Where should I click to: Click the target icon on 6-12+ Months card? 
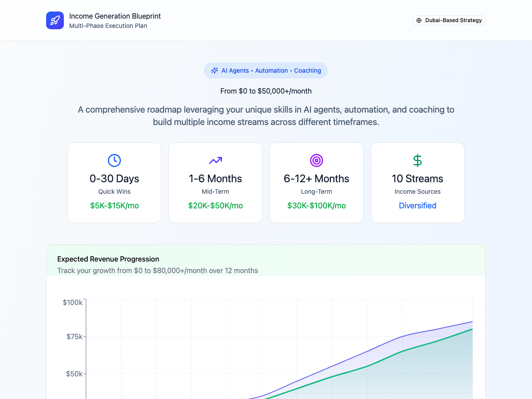[317, 160]
